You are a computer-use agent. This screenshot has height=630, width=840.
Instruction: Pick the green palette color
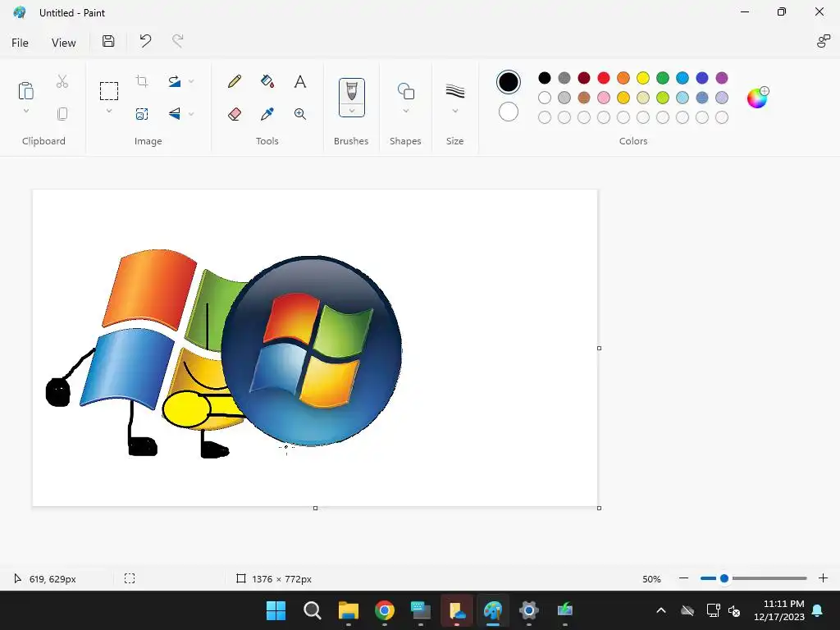pyautogui.click(x=663, y=78)
